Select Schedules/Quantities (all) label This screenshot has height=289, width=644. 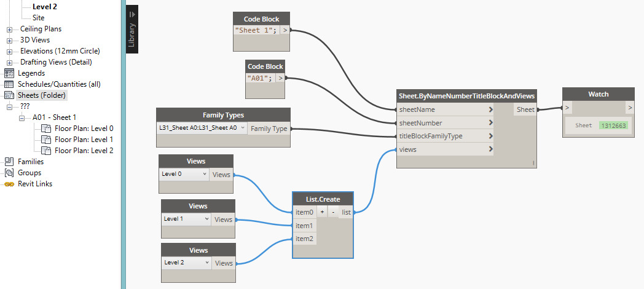59,84
